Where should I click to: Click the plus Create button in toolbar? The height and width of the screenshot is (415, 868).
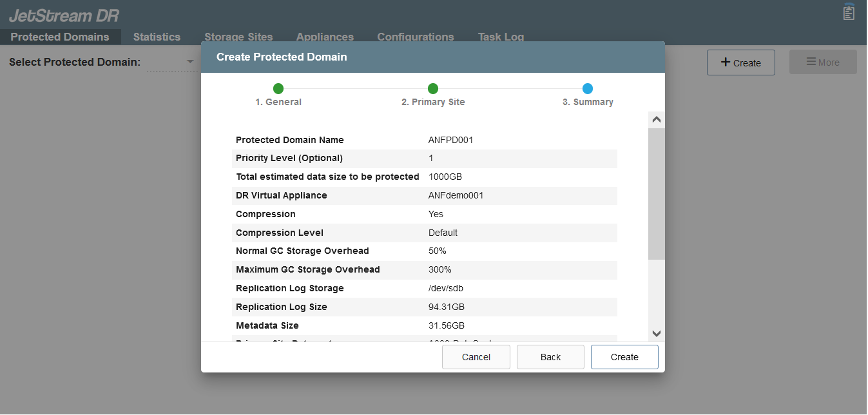click(740, 63)
